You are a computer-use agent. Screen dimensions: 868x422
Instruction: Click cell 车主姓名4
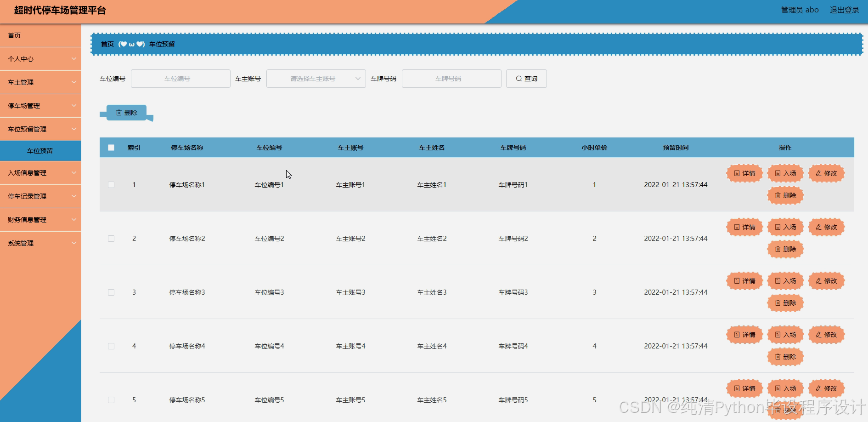pos(432,346)
